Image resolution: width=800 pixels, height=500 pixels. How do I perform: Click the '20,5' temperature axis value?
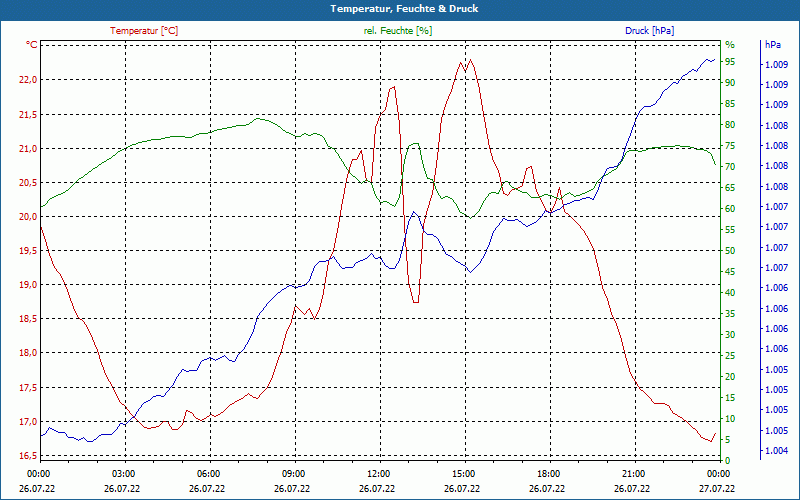(28, 183)
